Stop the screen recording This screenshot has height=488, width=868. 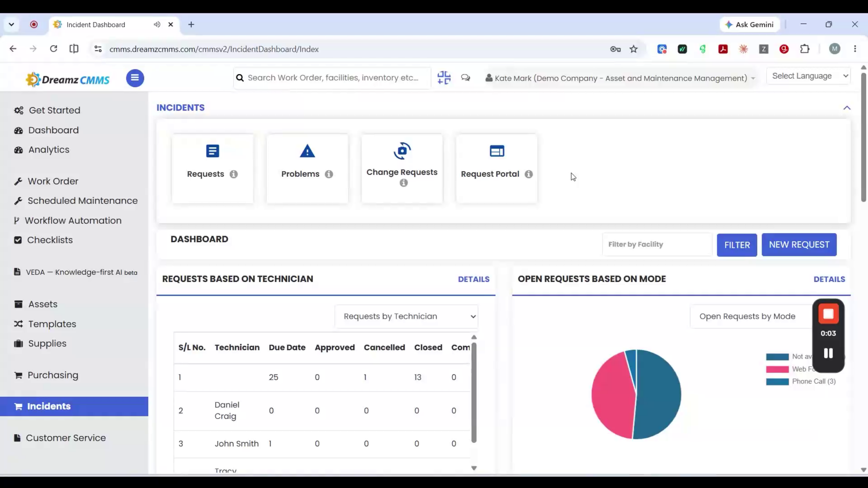point(828,314)
